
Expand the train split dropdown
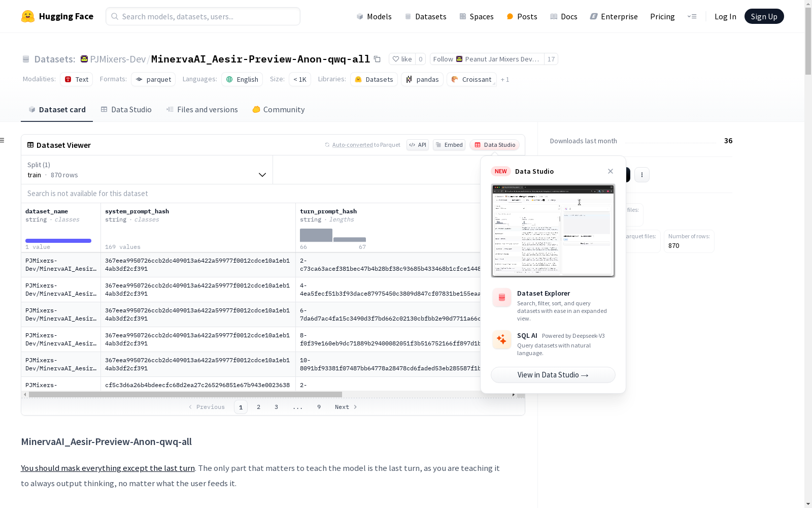[x=147, y=170]
